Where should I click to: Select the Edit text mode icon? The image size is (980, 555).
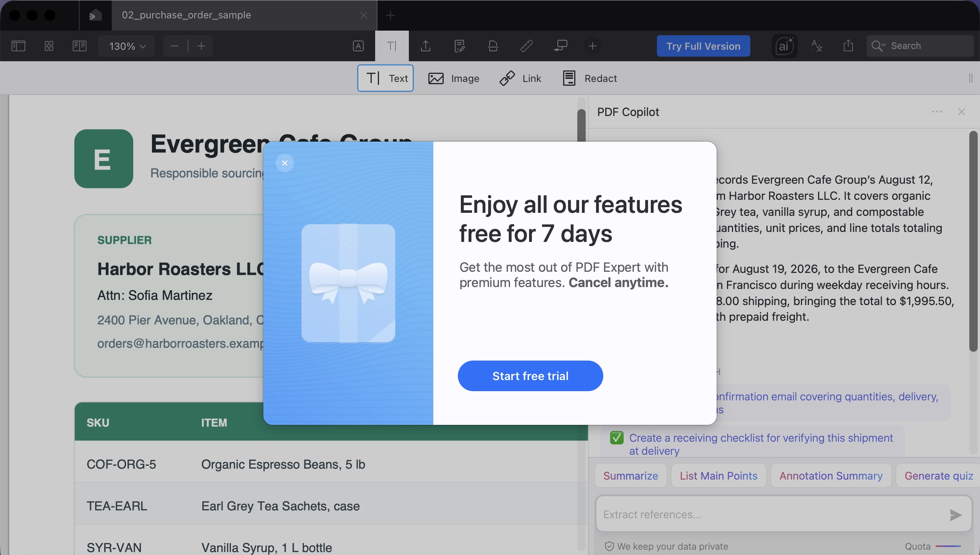[392, 46]
